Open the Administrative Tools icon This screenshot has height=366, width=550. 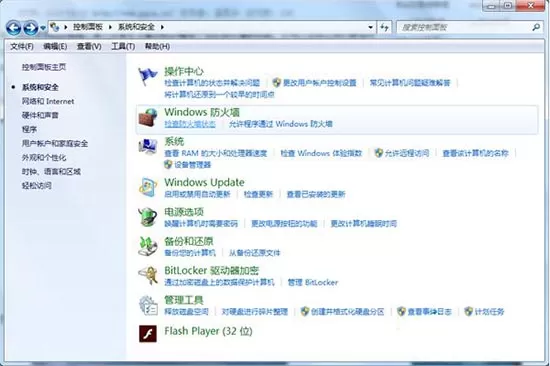pos(148,305)
